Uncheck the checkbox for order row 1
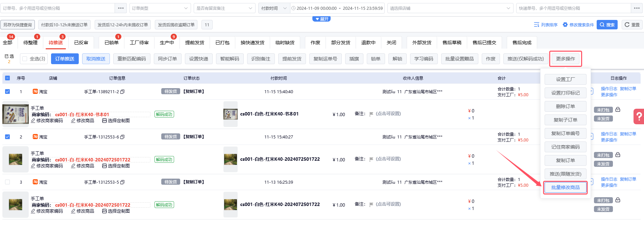This screenshot has height=234, width=644. [x=7, y=92]
